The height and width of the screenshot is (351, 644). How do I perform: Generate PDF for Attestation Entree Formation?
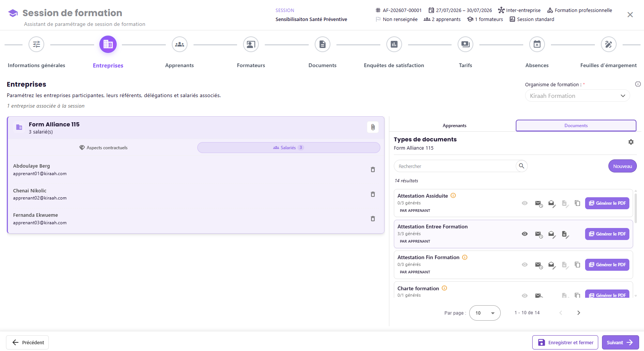click(x=607, y=234)
